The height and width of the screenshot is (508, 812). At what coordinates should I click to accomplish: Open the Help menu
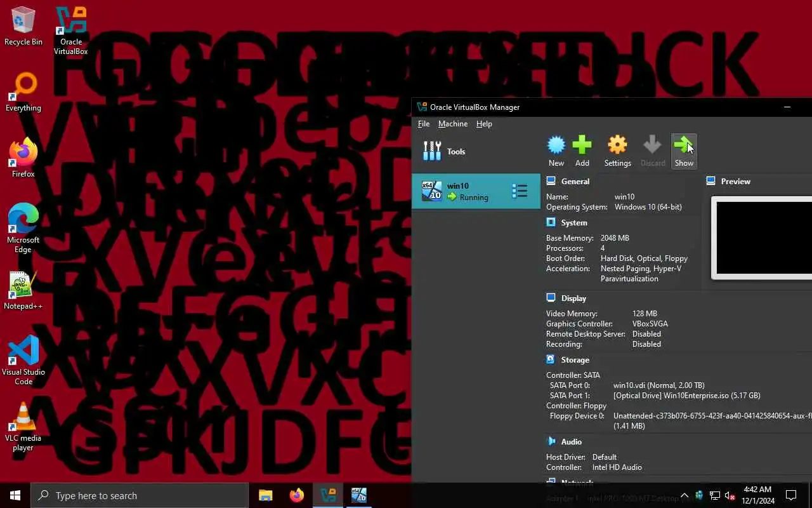coord(484,124)
